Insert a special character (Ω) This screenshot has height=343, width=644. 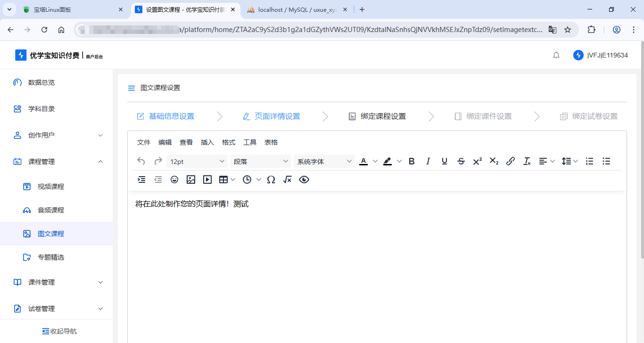tap(271, 179)
